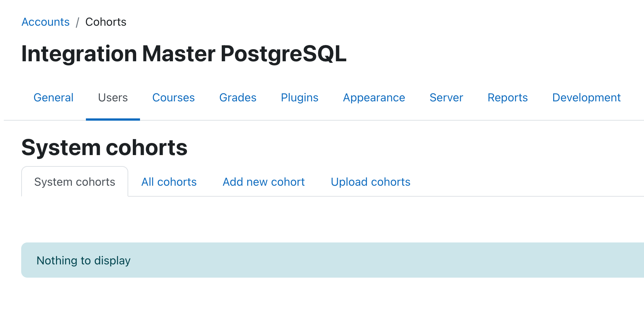The width and height of the screenshot is (644, 320).
Task: View the Reports tab
Action: [x=507, y=98]
